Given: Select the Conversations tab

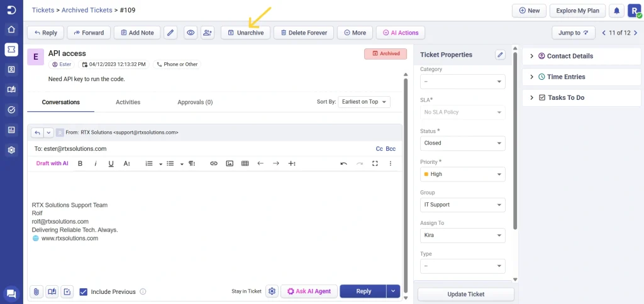Looking at the screenshot, I should 61,102.
